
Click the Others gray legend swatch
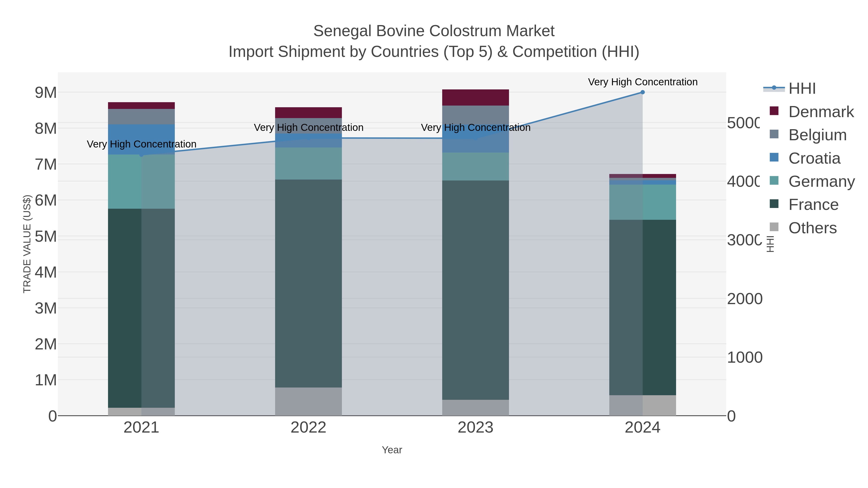[774, 227]
